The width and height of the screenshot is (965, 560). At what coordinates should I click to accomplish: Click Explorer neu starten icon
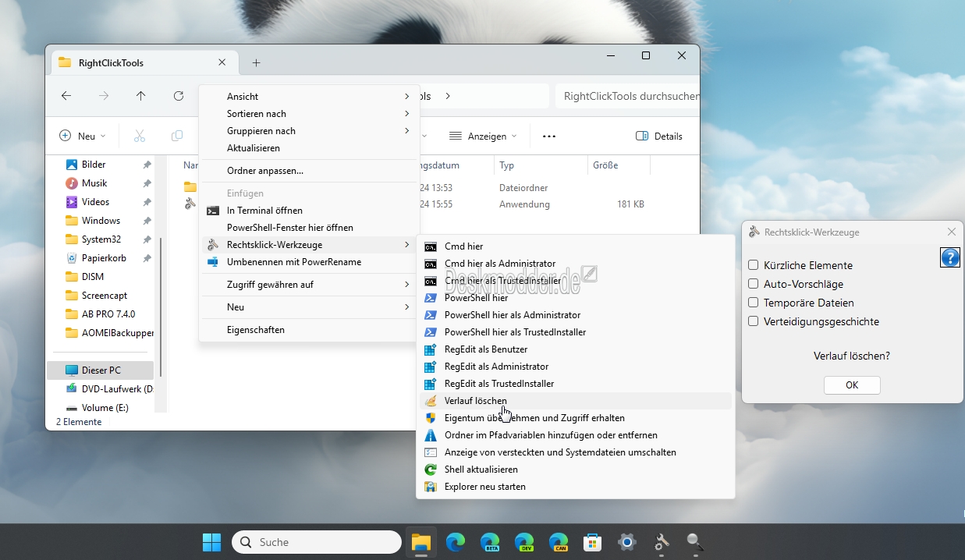click(x=431, y=487)
